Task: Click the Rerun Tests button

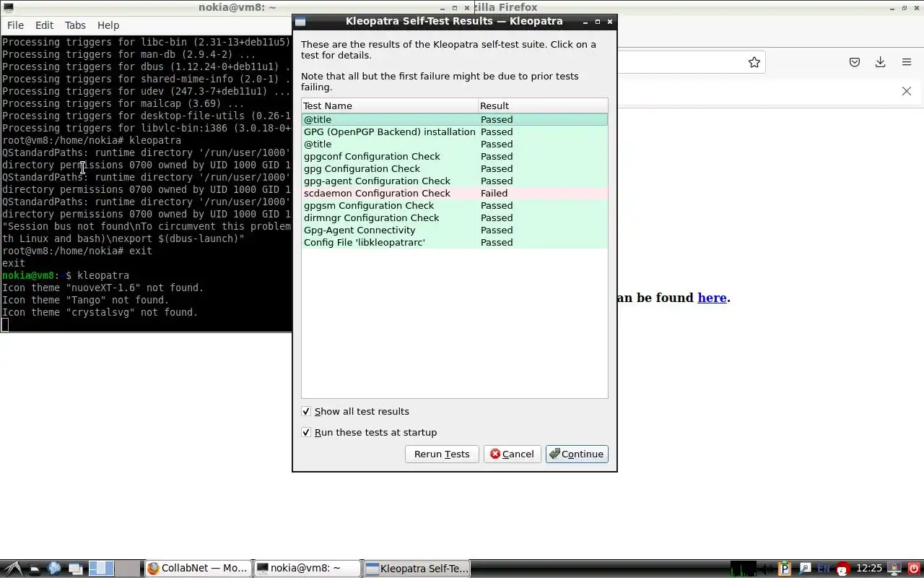Action: (442, 454)
